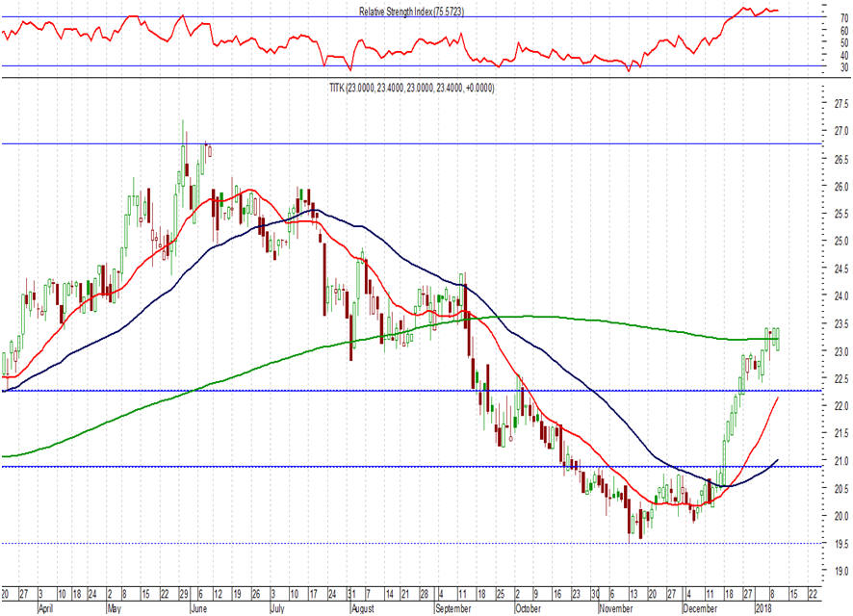Click the 60 label on the RSI scale
Viewport: 853px width, 616px height.
pyautogui.click(x=844, y=31)
